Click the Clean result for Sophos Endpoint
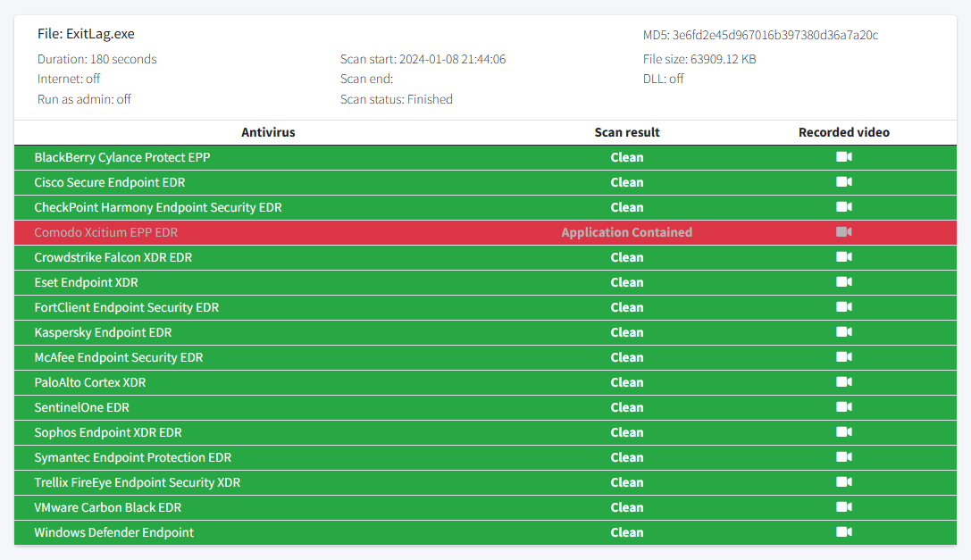This screenshot has height=560, width=971. pyautogui.click(x=627, y=432)
